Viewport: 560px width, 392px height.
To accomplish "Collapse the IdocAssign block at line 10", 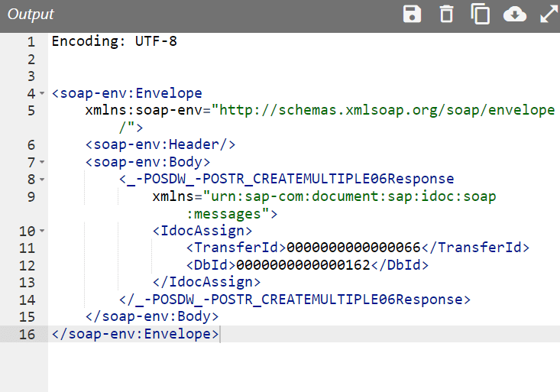I will click(41, 231).
